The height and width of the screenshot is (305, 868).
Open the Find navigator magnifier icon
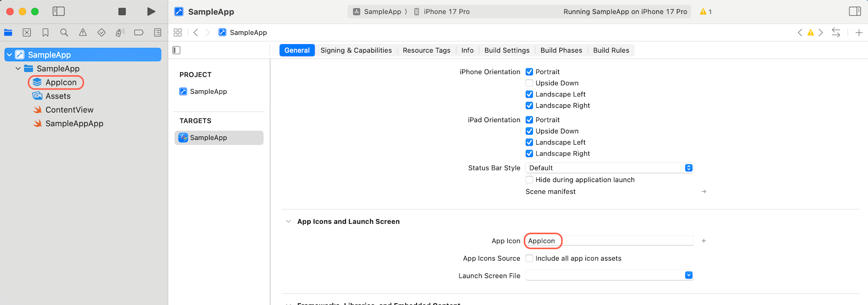coord(64,32)
